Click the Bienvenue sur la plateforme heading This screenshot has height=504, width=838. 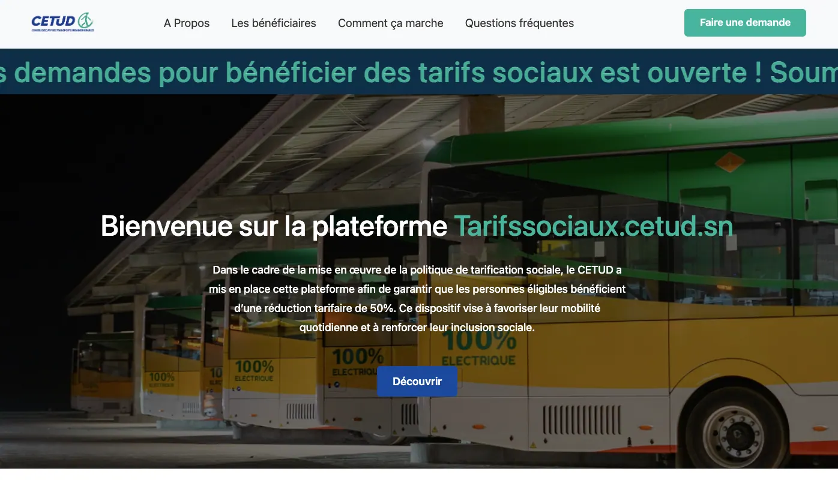coord(417,226)
